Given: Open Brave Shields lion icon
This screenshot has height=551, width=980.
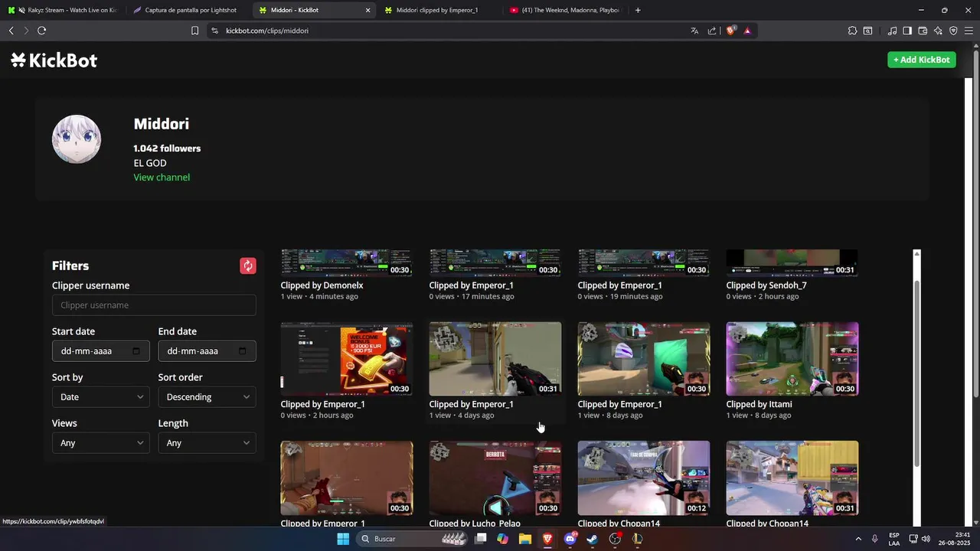Looking at the screenshot, I should pyautogui.click(x=730, y=31).
